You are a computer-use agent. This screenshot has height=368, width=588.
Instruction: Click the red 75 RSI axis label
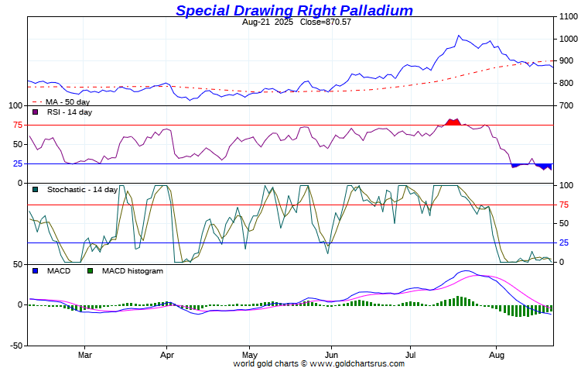[18, 125]
